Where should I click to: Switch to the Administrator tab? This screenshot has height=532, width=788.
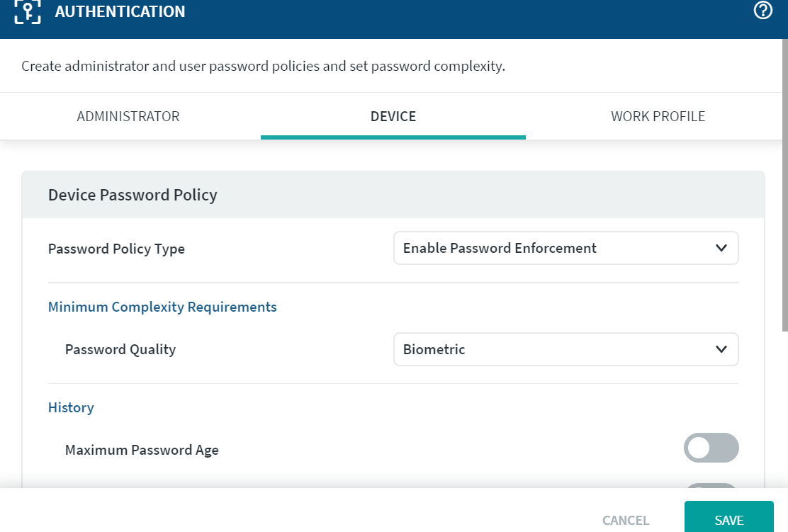(128, 116)
